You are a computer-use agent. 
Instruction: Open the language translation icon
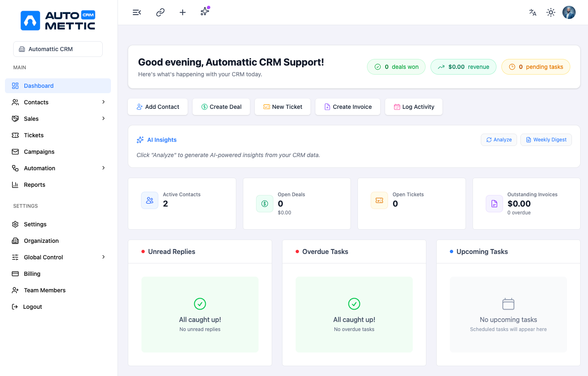[532, 13]
